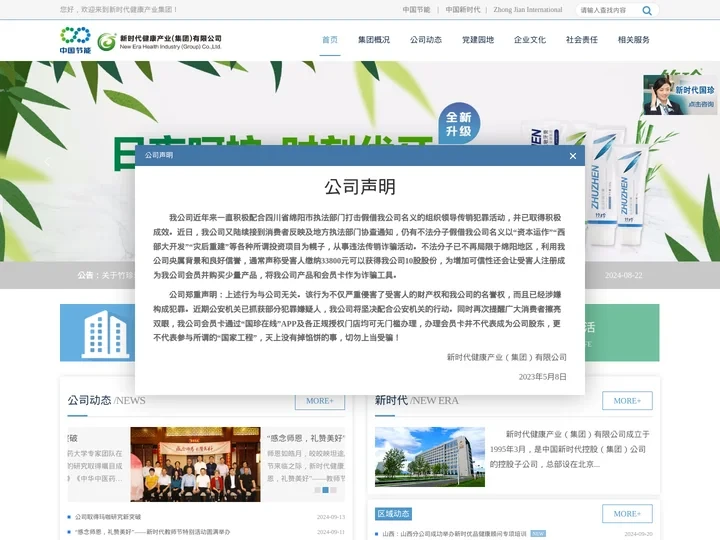
Task: Click signature 新时代健康产业（集团）有限公司 in dialog
Action: [x=506, y=357]
